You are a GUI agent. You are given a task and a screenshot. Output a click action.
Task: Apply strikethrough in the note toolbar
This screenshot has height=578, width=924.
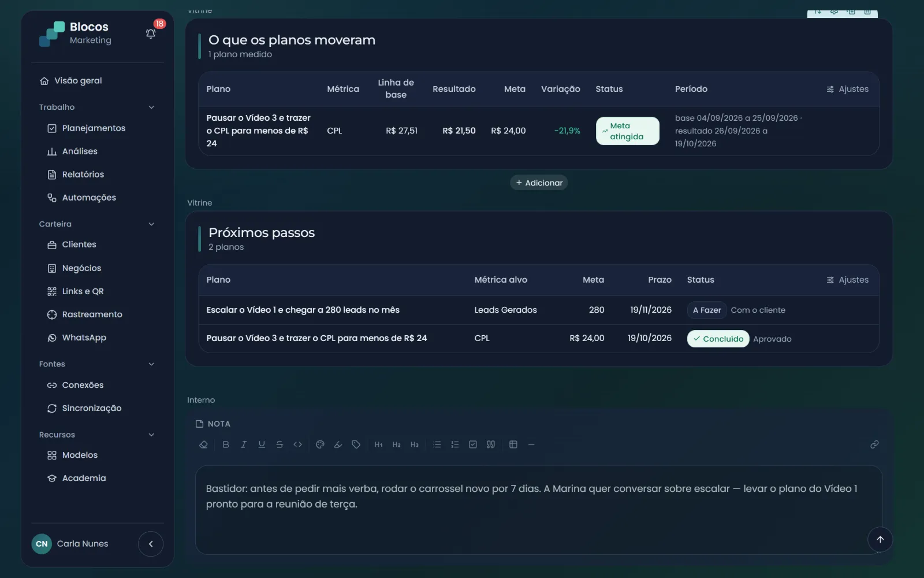pyautogui.click(x=280, y=444)
